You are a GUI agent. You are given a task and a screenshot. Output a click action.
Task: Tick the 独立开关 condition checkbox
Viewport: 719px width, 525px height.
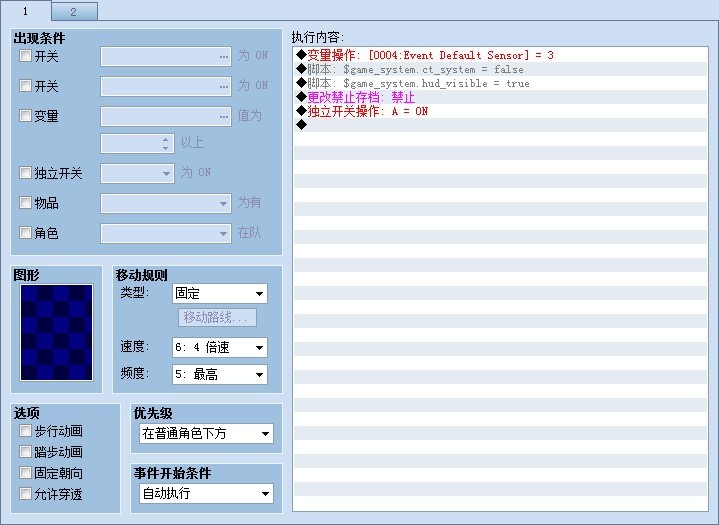click(25, 173)
